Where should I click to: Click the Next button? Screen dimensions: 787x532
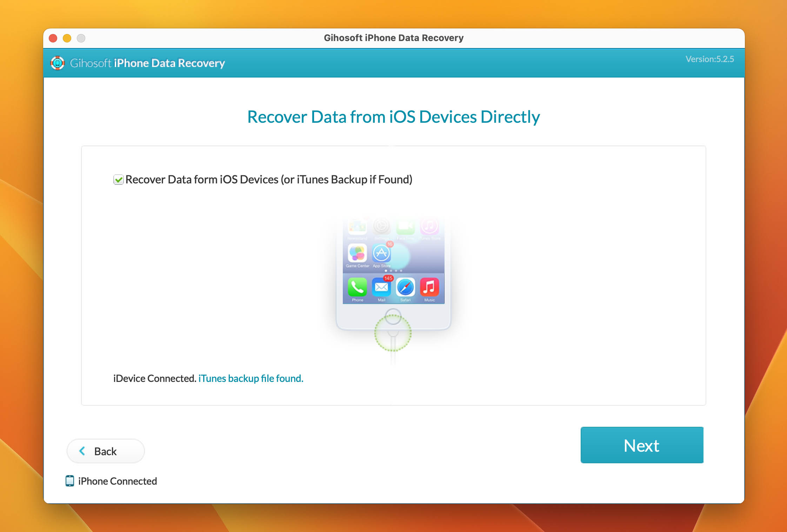coord(642,445)
